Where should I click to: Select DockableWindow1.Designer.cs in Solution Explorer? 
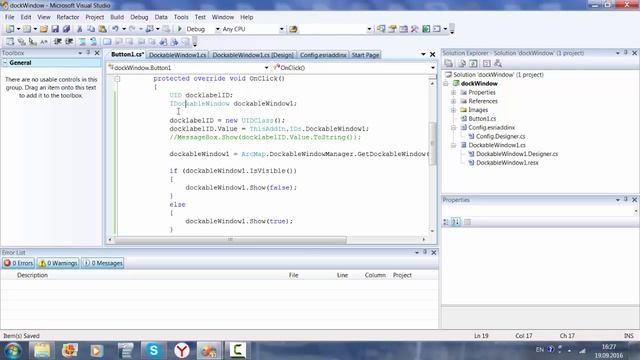point(517,154)
